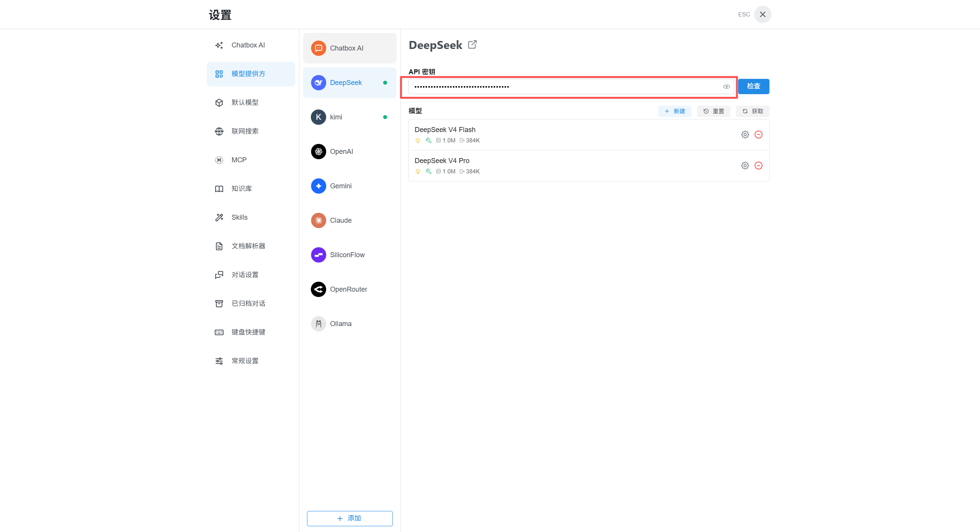980x532 pixels.
Task: Select the OpenAI provider icon
Action: 318,152
